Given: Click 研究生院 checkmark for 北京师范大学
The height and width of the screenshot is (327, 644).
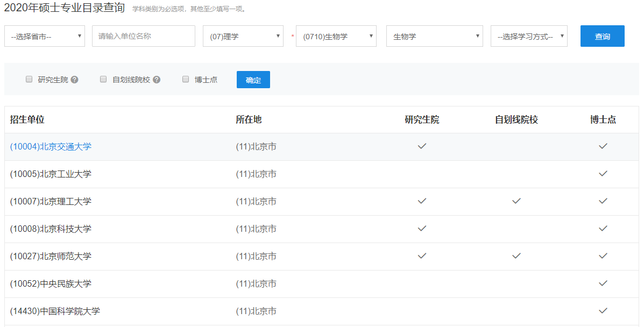Looking at the screenshot, I should click(x=422, y=255).
